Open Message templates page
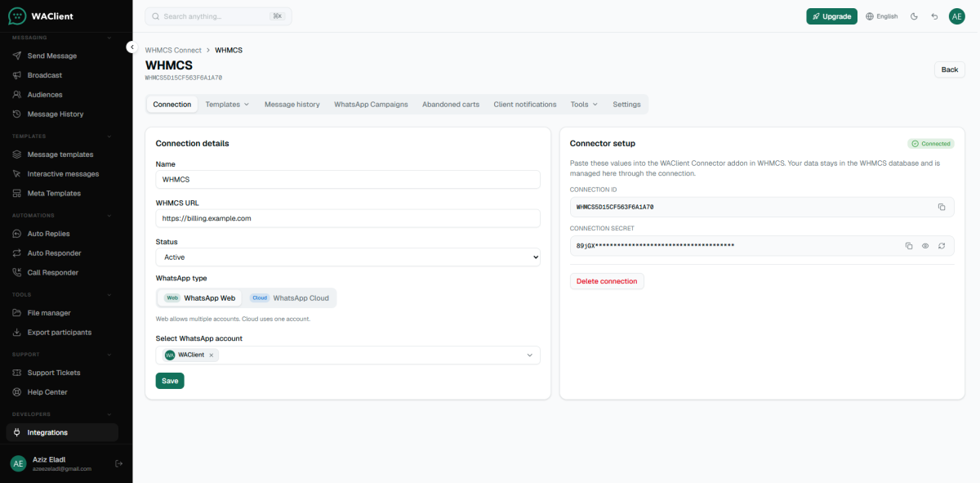This screenshot has width=980, height=483. [62, 154]
